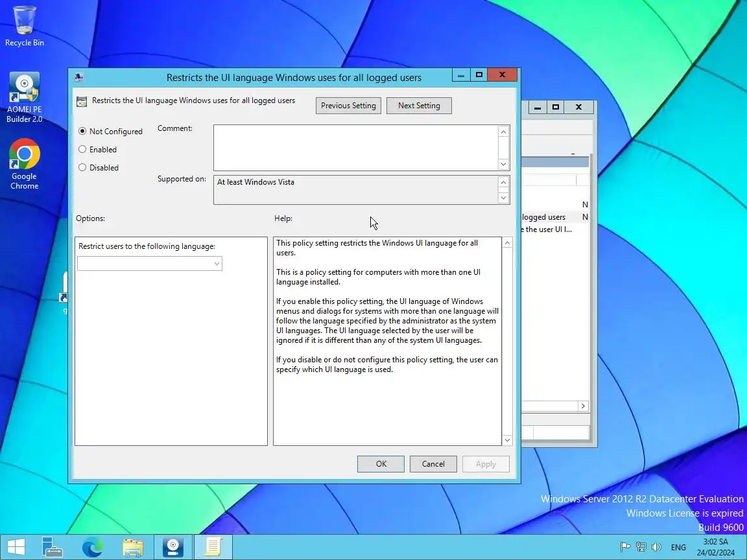Image resolution: width=747 pixels, height=560 pixels.
Task: Click the At least Windows Vista text
Action: [256, 182]
